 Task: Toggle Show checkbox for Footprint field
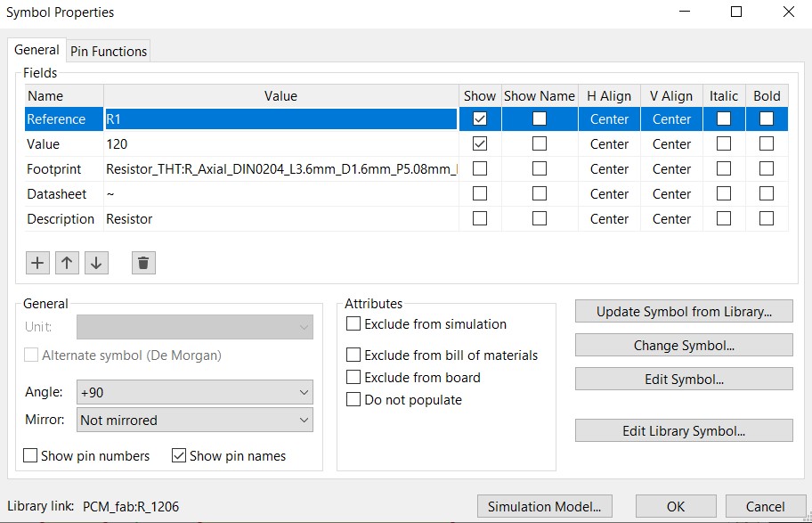[480, 168]
